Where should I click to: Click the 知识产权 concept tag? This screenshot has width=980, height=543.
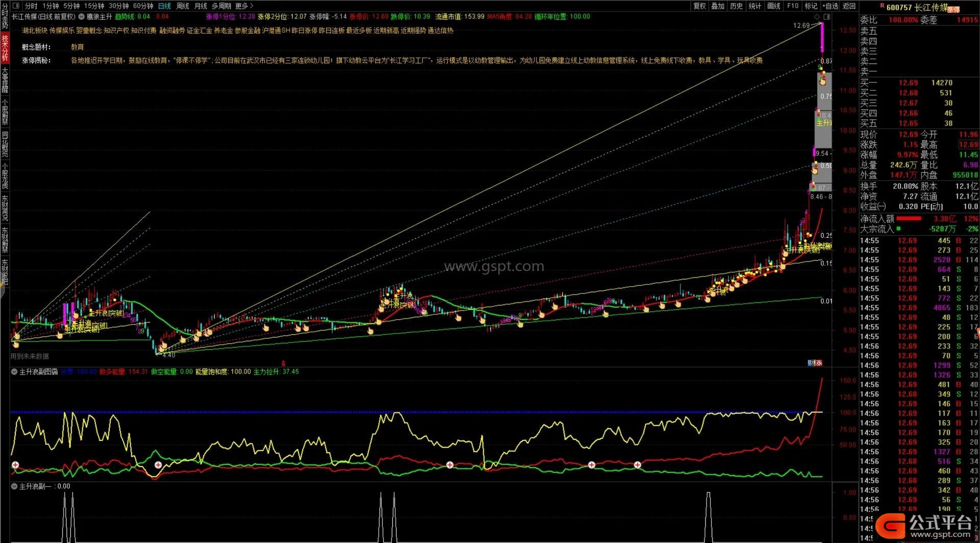[116, 31]
